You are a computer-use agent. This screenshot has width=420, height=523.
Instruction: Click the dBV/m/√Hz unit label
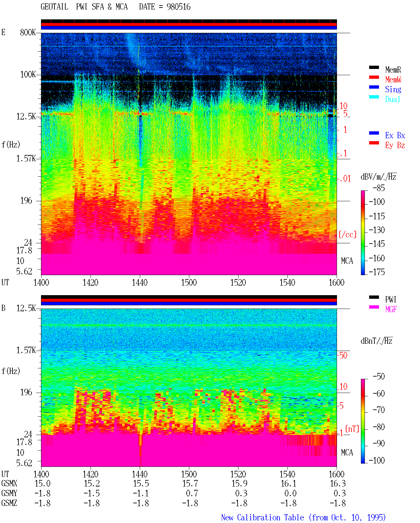click(379, 177)
